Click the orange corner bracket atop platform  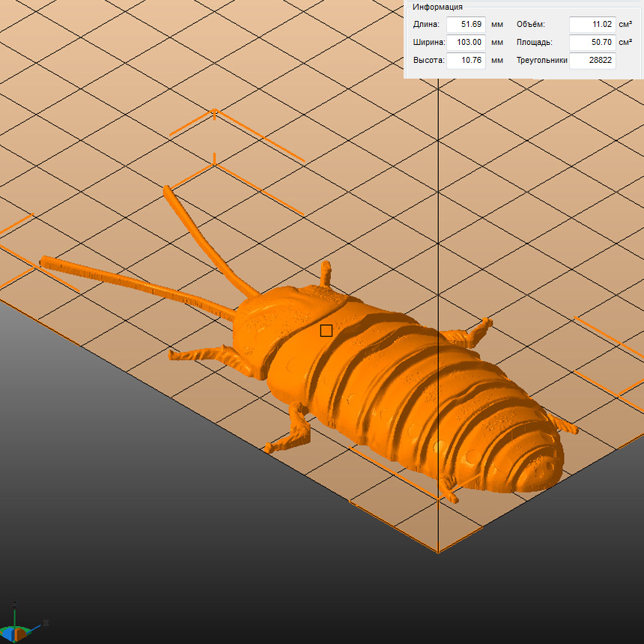pyautogui.click(x=215, y=114)
